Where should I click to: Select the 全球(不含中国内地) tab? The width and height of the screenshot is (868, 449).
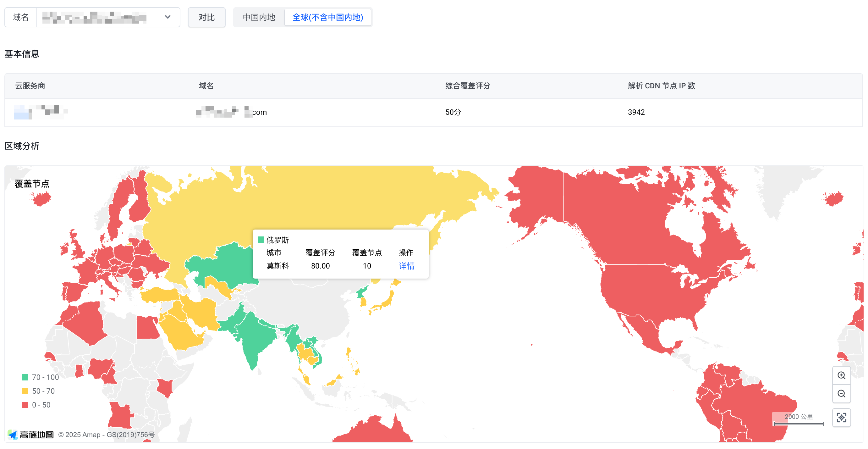tap(327, 17)
